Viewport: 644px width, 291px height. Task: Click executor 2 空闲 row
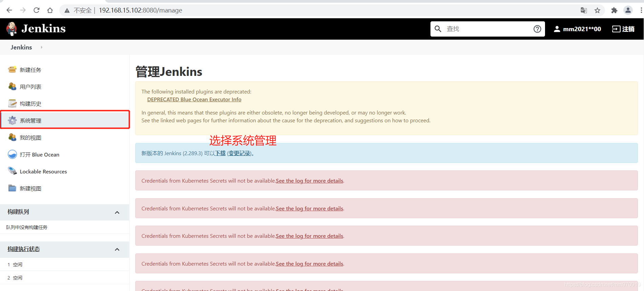64,277
